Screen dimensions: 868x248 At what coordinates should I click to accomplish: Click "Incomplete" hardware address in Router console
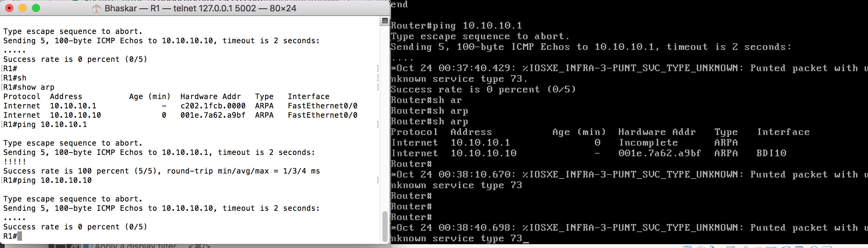pyautogui.click(x=648, y=143)
